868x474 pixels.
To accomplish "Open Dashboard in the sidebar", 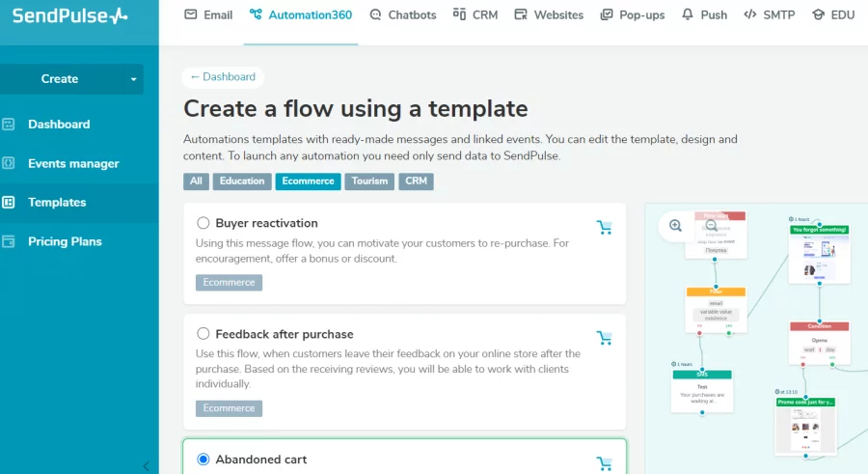I will 59,125.
